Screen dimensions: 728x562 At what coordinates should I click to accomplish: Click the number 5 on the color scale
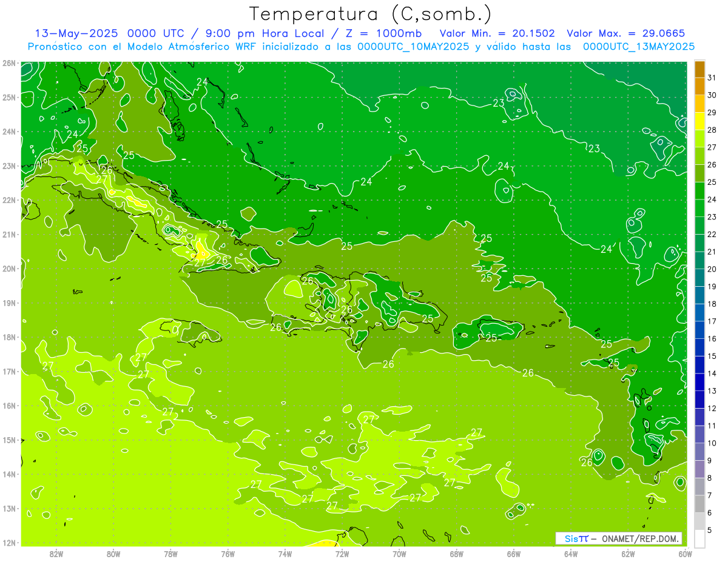pos(710,530)
